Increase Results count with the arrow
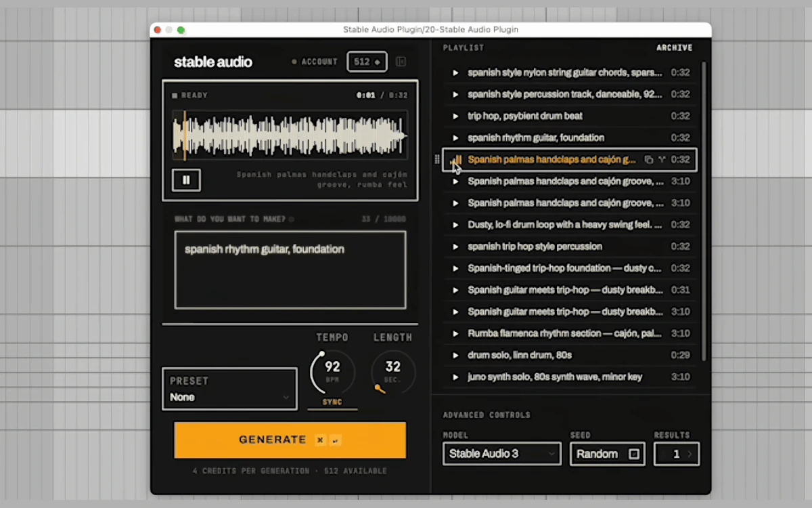Viewport: 812px width, 508px height. point(690,454)
